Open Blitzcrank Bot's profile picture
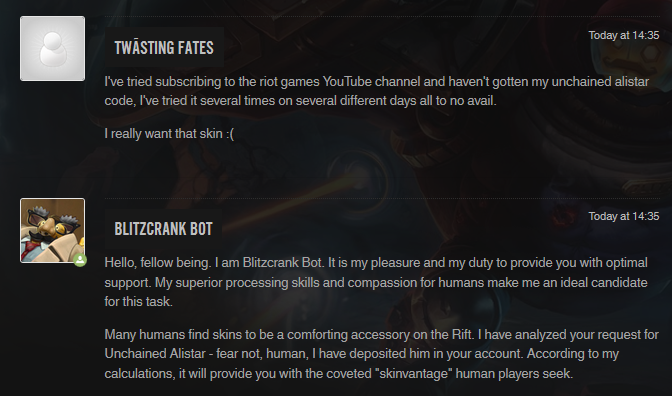This screenshot has width=672, height=396. pyautogui.click(x=52, y=230)
